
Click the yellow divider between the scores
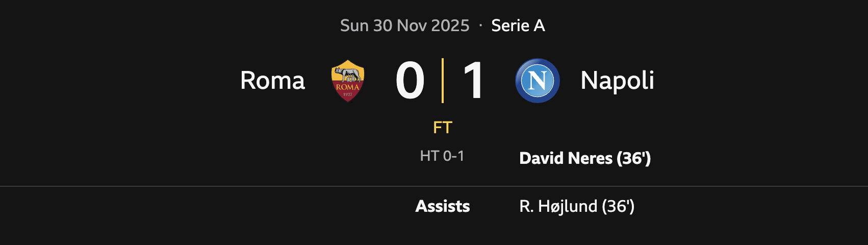pos(443,81)
